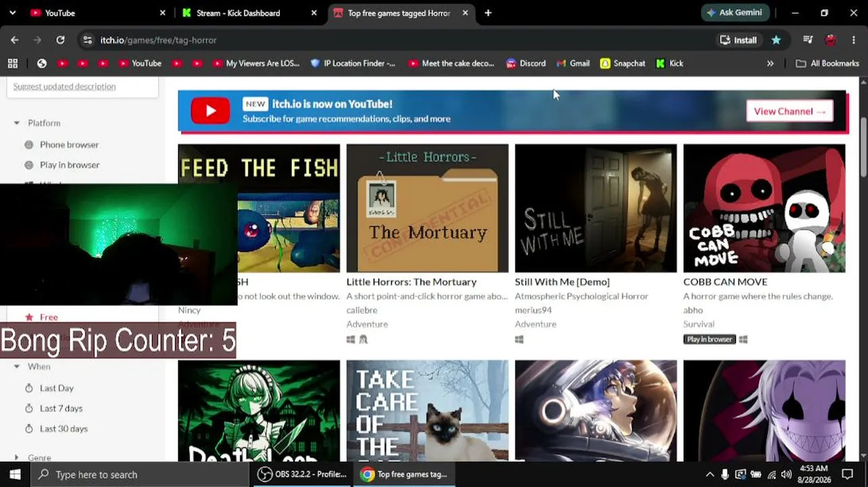
Task: Open a new browser tab
Action: (488, 13)
